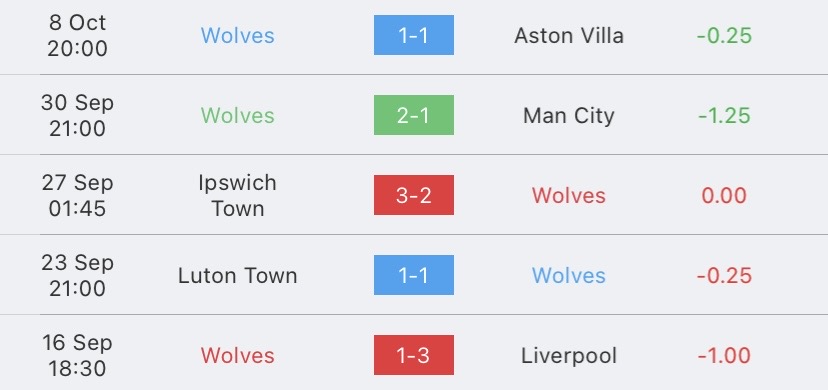
Task: Select Luton Town team name
Action: (x=237, y=275)
